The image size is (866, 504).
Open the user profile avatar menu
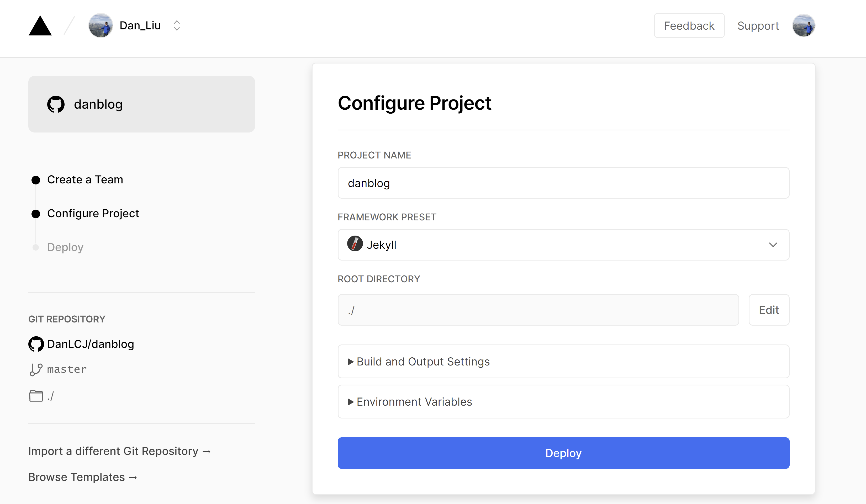pyautogui.click(x=804, y=26)
